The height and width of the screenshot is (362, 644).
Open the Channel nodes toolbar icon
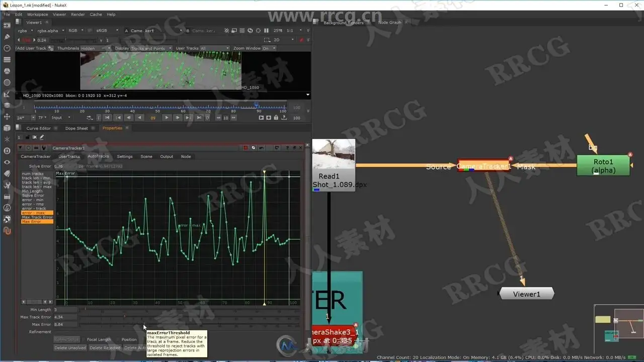[x=7, y=59]
